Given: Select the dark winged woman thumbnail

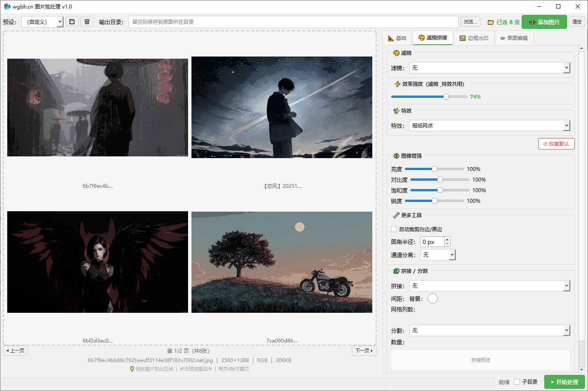Looking at the screenshot, I should point(97,262).
